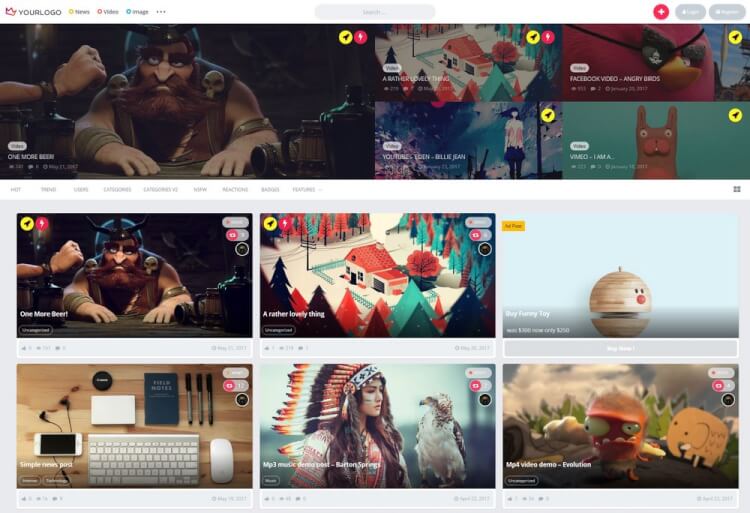Click Uncategorized tag on Mp4 video demo card

(522, 480)
